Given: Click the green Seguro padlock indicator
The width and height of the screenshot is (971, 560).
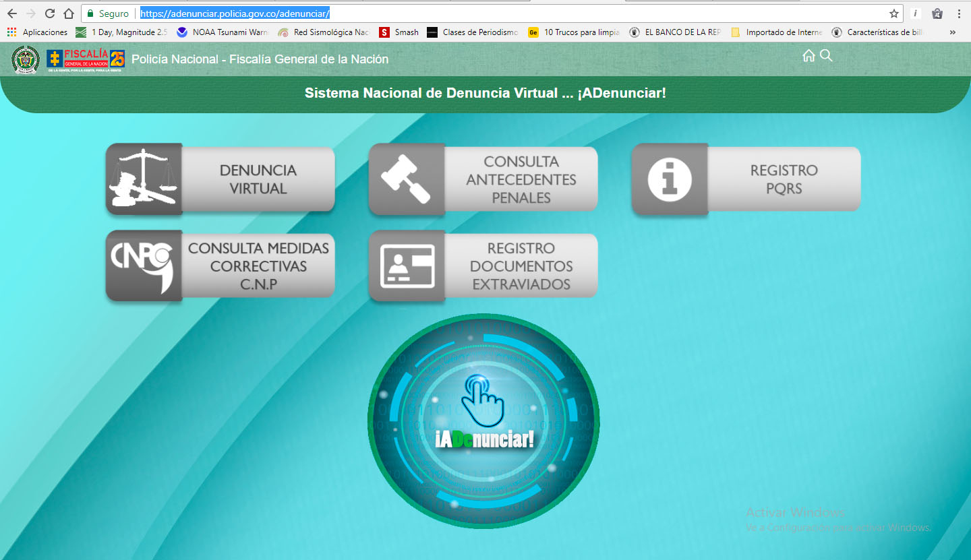Looking at the screenshot, I should (108, 13).
